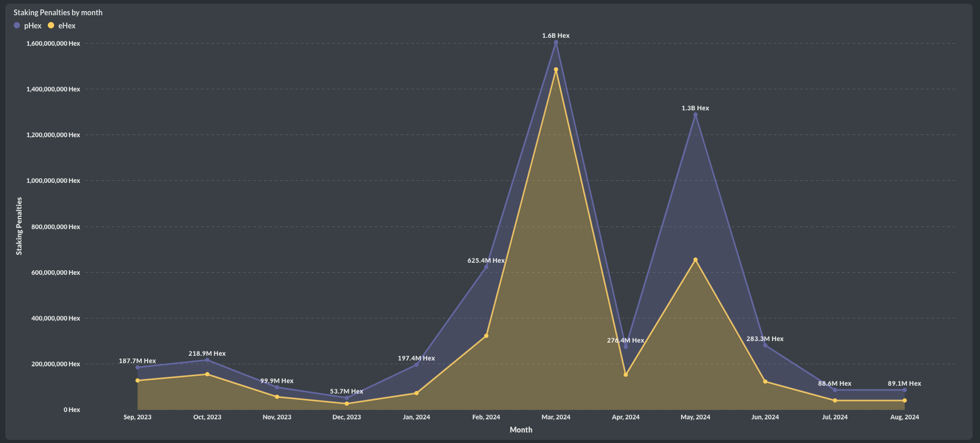Click the eHex data point for August 2024

(904, 400)
